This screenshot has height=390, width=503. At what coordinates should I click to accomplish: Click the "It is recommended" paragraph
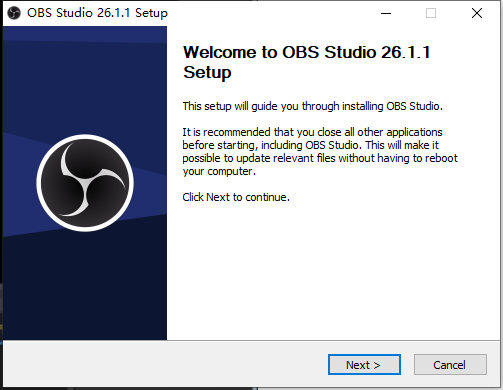coord(320,152)
